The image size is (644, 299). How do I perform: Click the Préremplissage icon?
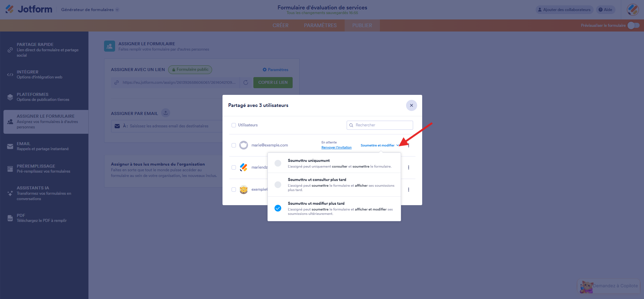coord(10,169)
